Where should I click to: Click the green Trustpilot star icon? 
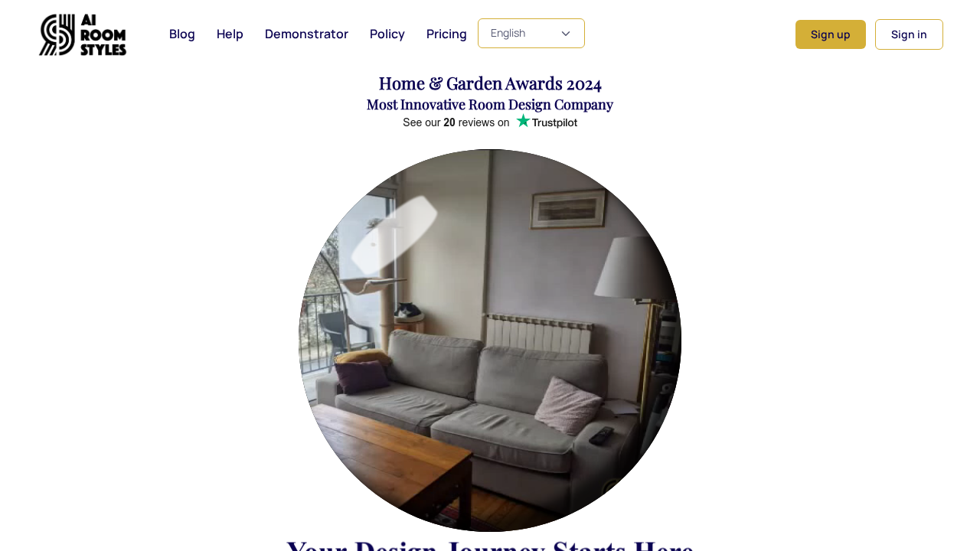pyautogui.click(x=523, y=121)
